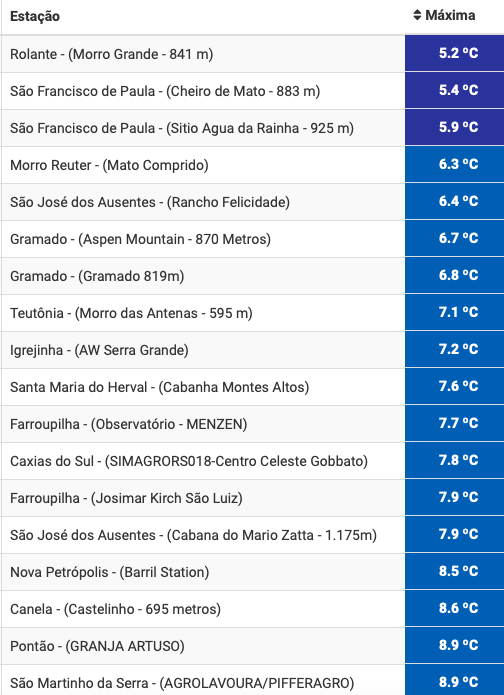
Task: Select Teutônia Morro das Antenas row
Action: tap(253, 313)
